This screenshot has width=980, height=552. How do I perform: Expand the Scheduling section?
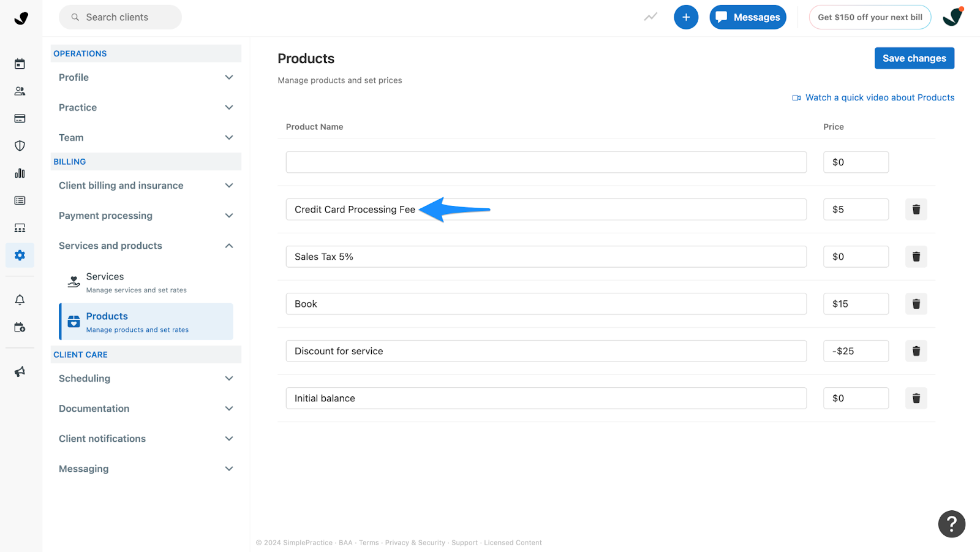(146, 379)
